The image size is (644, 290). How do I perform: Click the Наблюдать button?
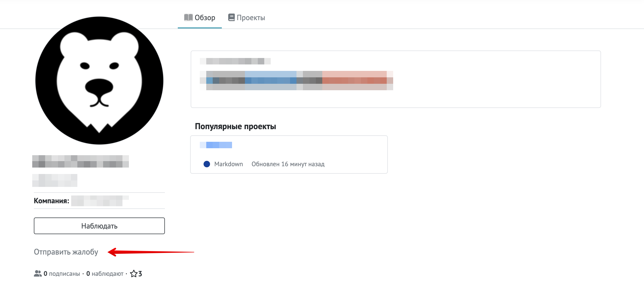[x=99, y=226]
